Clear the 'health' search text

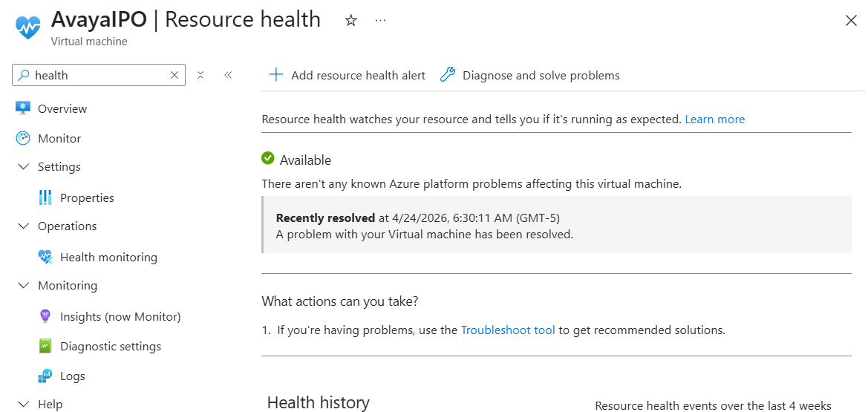[x=174, y=75]
